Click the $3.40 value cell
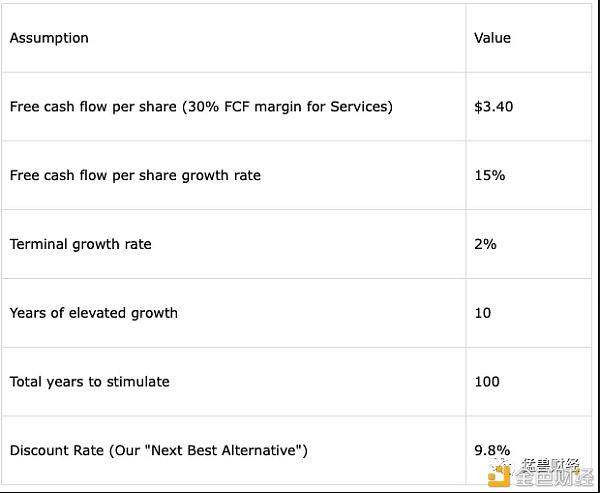600x493 pixels. pos(494,106)
